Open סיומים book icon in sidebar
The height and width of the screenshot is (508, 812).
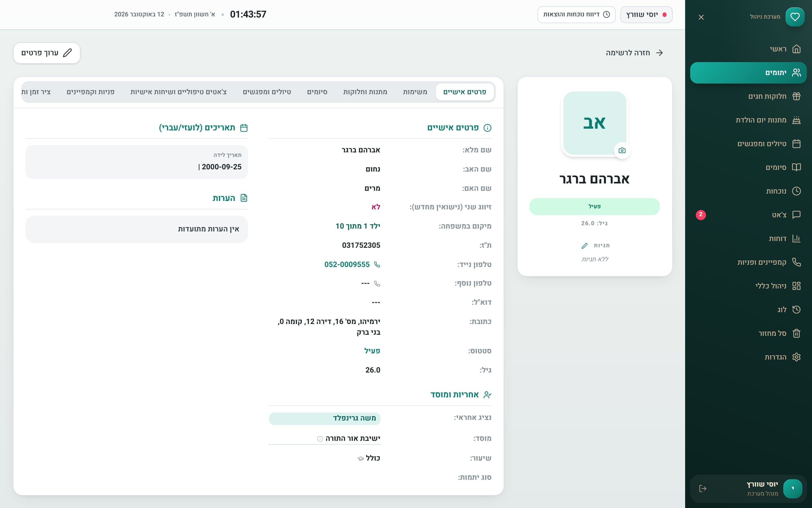[796, 167]
